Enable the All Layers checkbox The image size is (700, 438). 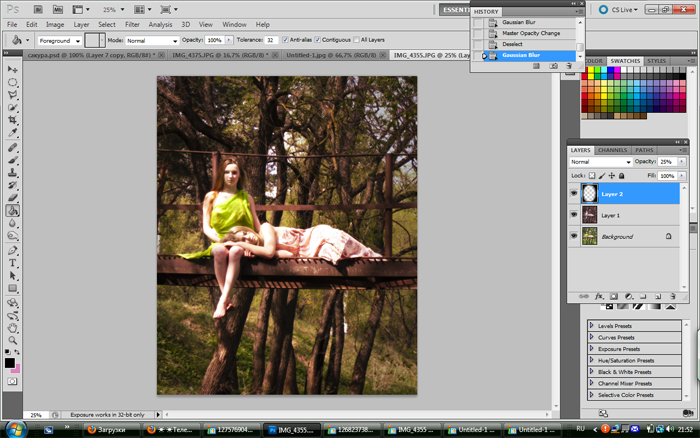[356, 40]
